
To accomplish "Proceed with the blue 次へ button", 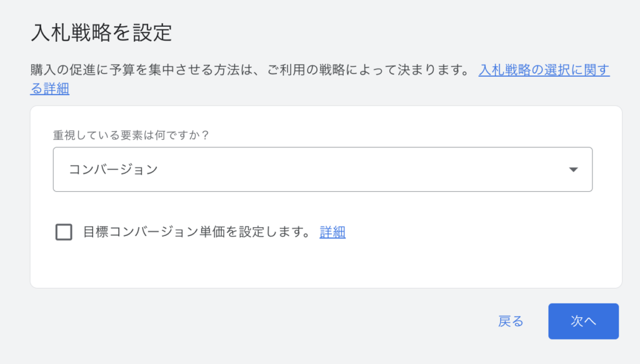I will pos(583,321).
